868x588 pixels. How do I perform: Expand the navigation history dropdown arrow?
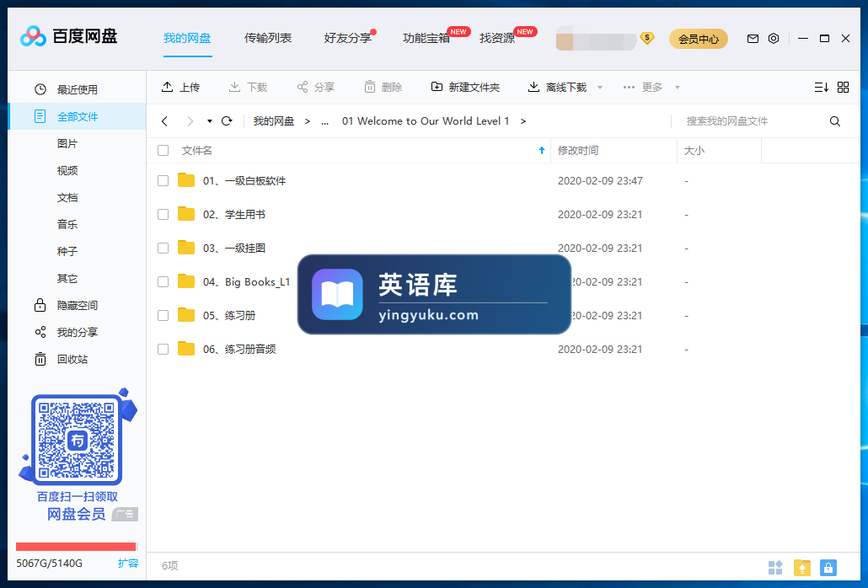[209, 121]
